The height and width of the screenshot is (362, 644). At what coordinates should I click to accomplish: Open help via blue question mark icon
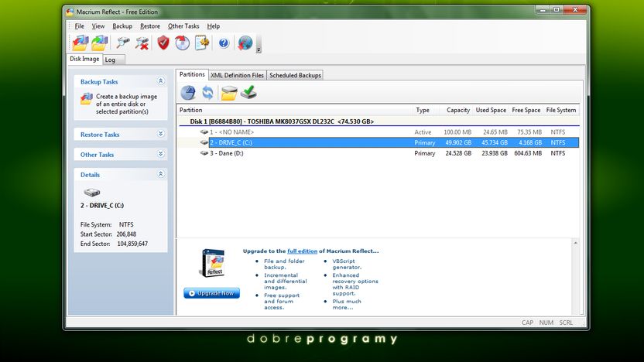tap(224, 43)
